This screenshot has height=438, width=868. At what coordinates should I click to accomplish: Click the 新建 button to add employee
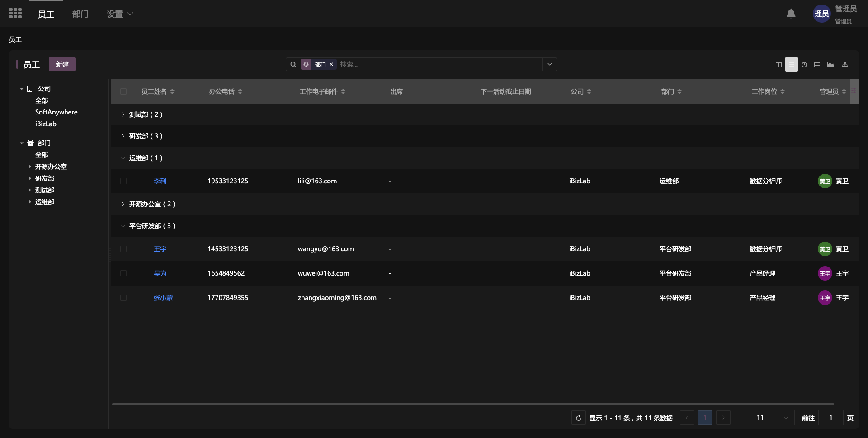click(x=62, y=64)
